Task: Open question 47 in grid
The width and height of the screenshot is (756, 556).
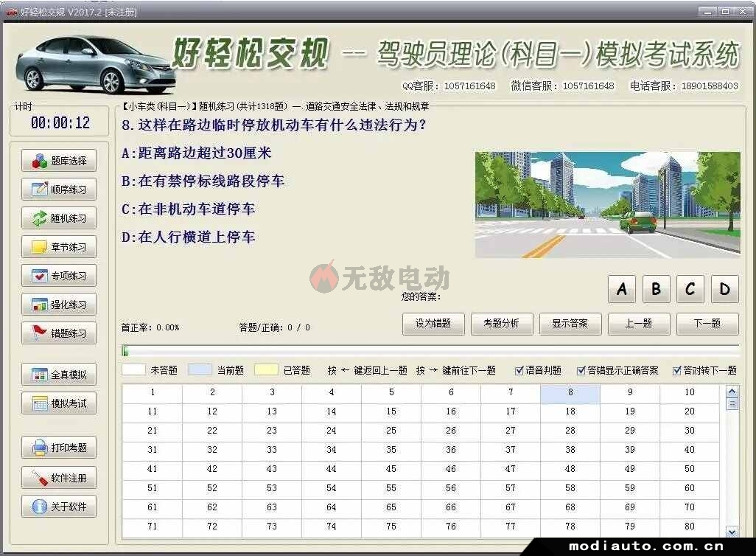Action: click(511, 469)
